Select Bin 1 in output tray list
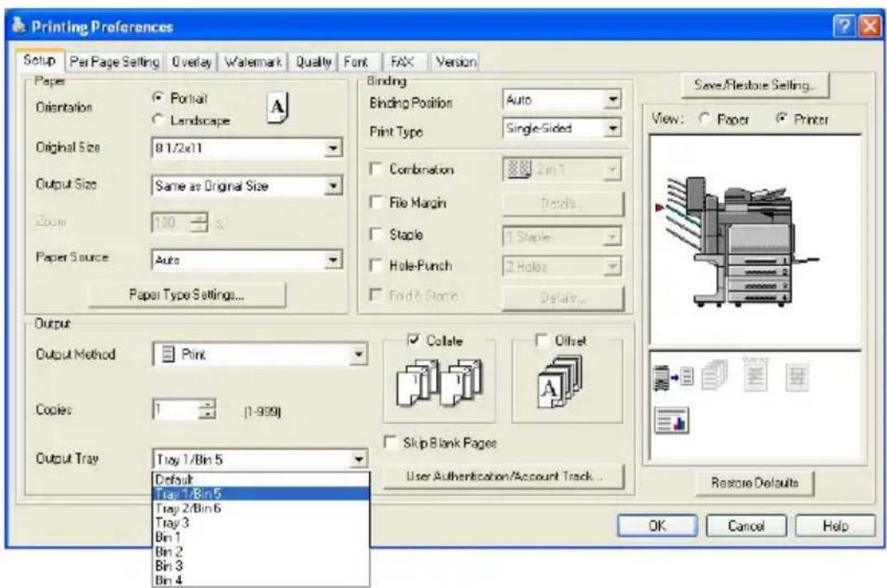887x588 pixels. coord(261,537)
